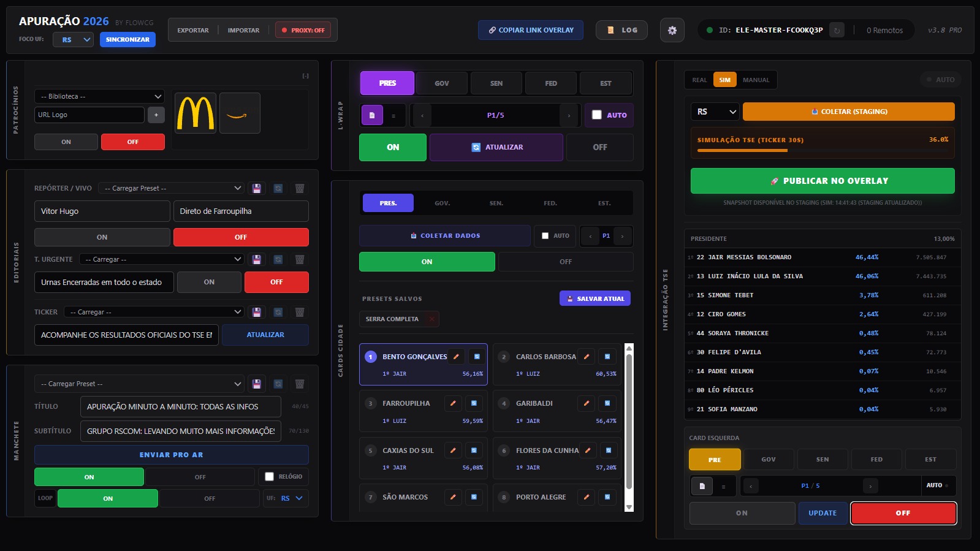The height and width of the screenshot is (551, 980).
Task: Go to next L-Wrap page arrow
Action: [569, 115]
